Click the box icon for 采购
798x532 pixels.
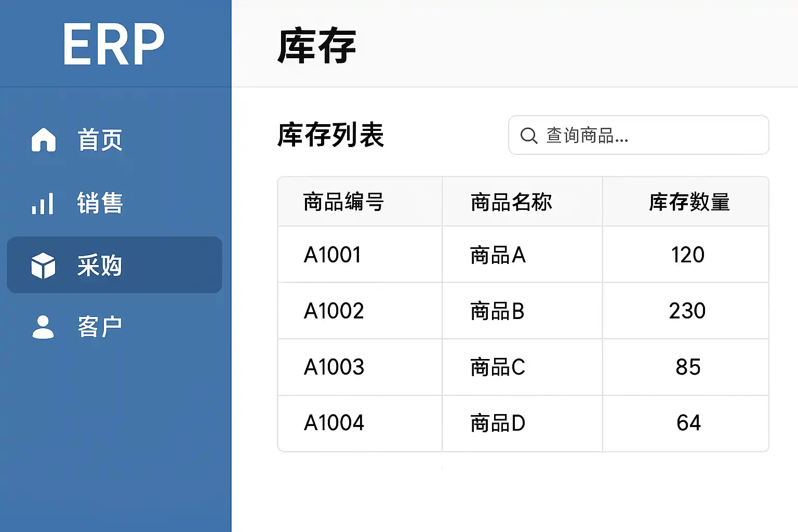[43, 265]
